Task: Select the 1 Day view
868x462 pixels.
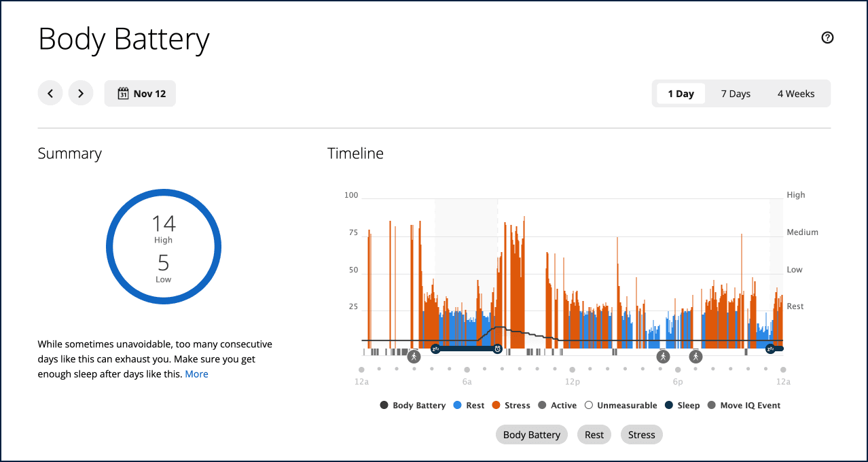Action: pos(681,94)
